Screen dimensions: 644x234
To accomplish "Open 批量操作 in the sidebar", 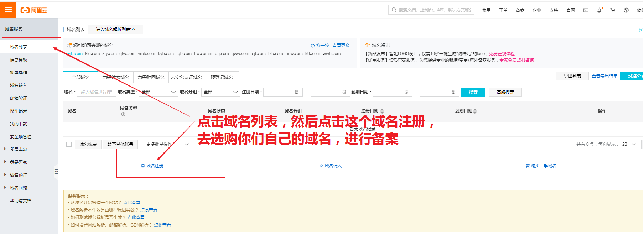I will [x=19, y=73].
